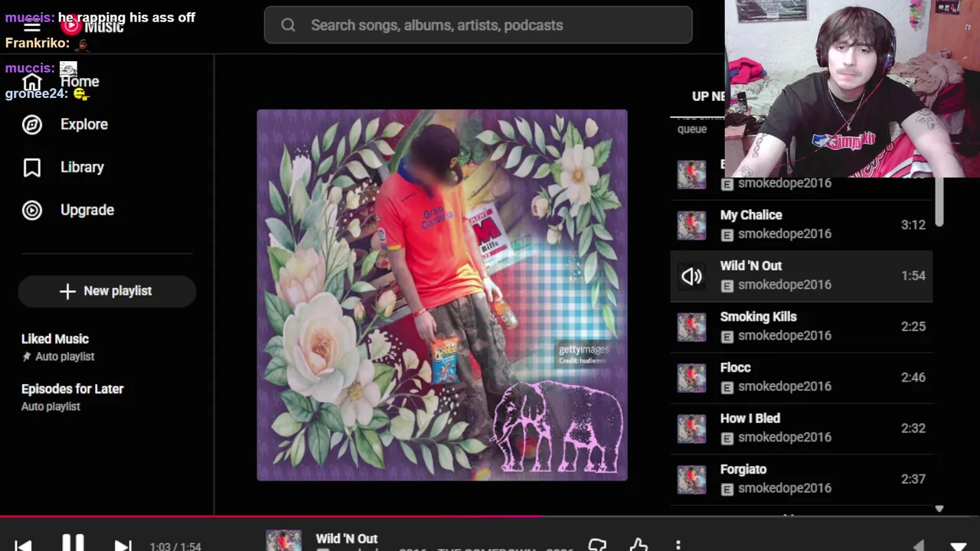Viewport: 980px width, 551px height.
Task: Click the search magnifier icon
Action: [x=288, y=25]
